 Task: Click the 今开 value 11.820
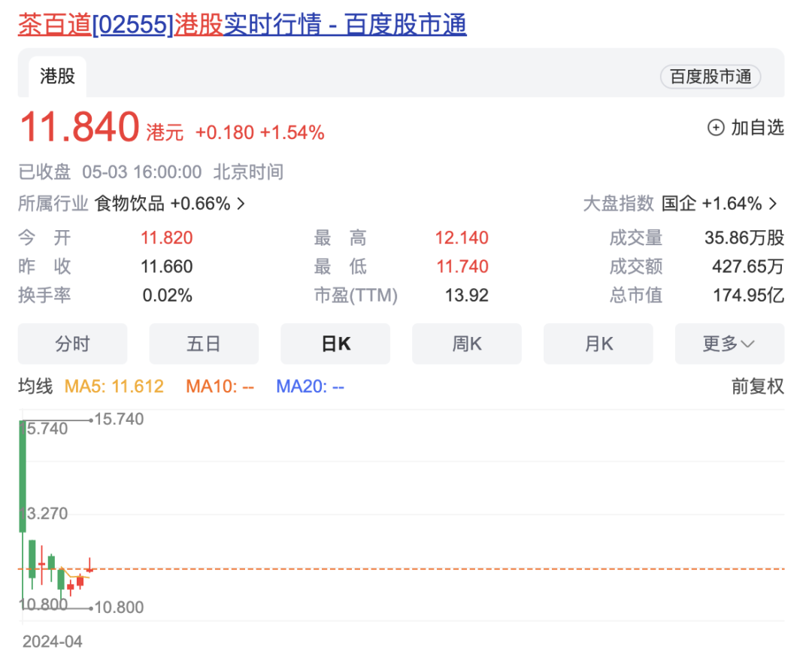[167, 238]
